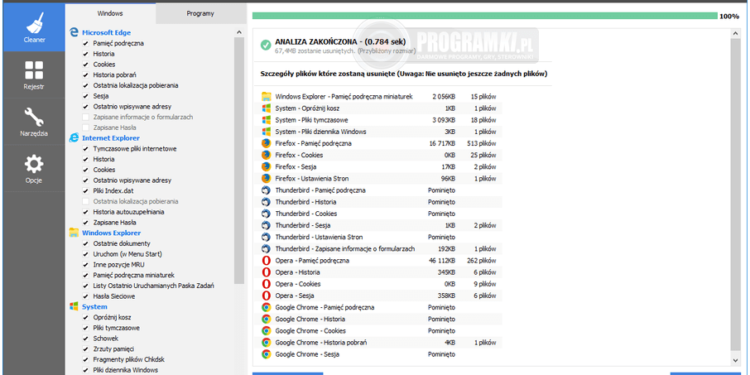750x375 pixels.
Task: Uncheck Historia pobrań under Microsoft Edge
Action: (86, 75)
